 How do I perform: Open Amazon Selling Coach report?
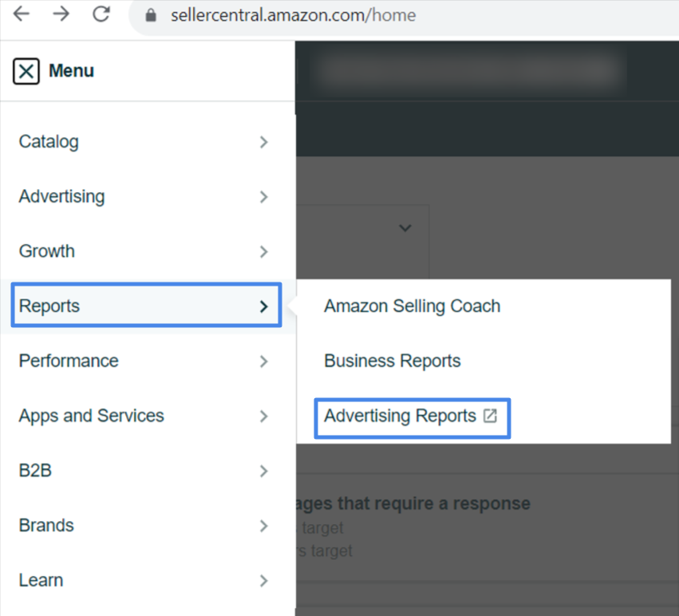[412, 306]
